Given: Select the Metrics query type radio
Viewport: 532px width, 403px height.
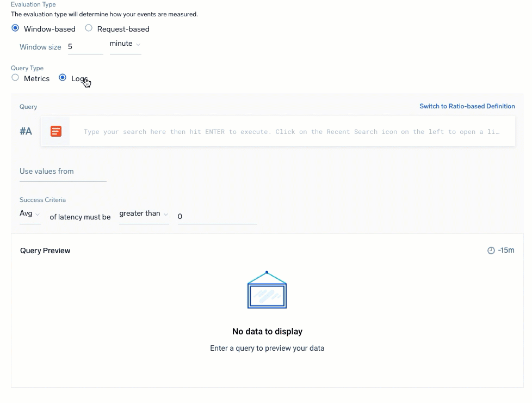Looking at the screenshot, I should click(x=15, y=78).
